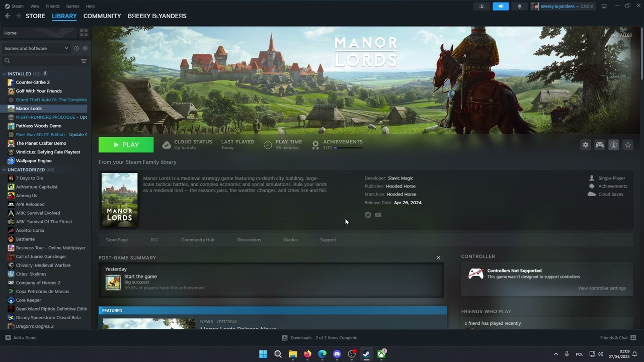Open the Discussions link
Screen dimensions: 644x362
point(249,240)
